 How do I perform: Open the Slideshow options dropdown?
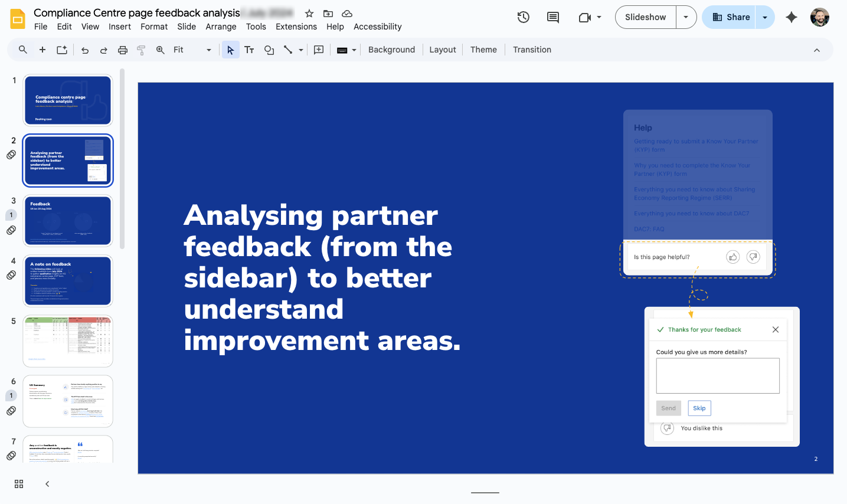pos(686,17)
